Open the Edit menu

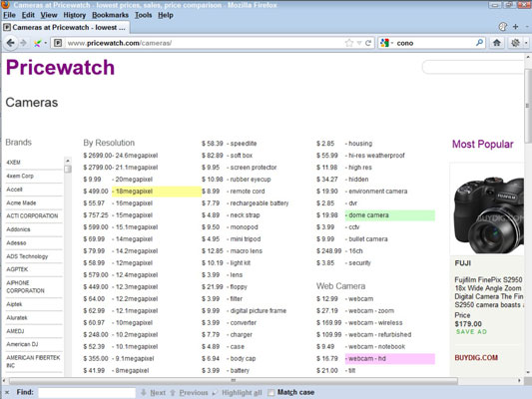[28, 15]
